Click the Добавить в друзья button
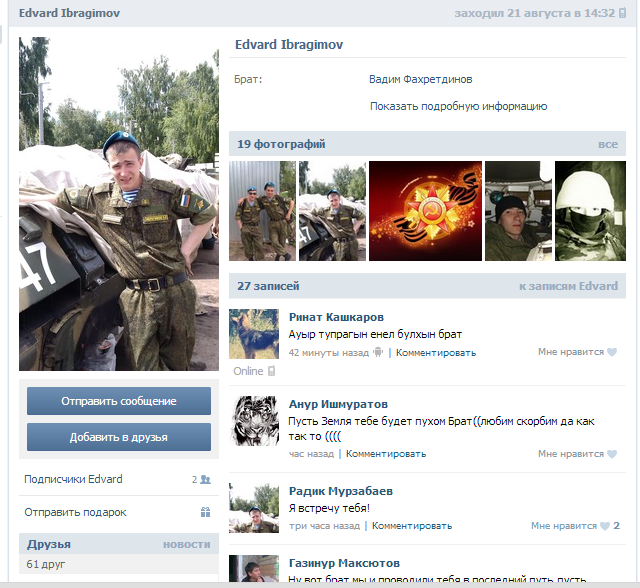Image resolution: width=640 pixels, height=588 pixels. point(119,437)
